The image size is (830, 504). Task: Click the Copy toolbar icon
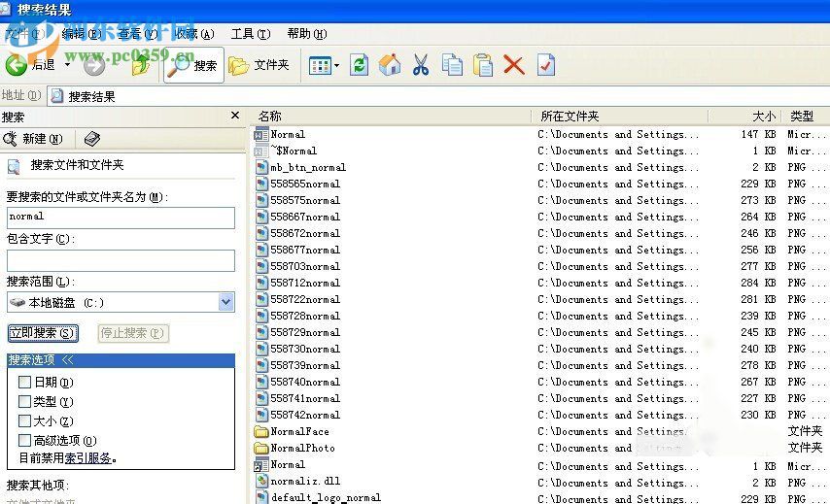pyautogui.click(x=452, y=65)
